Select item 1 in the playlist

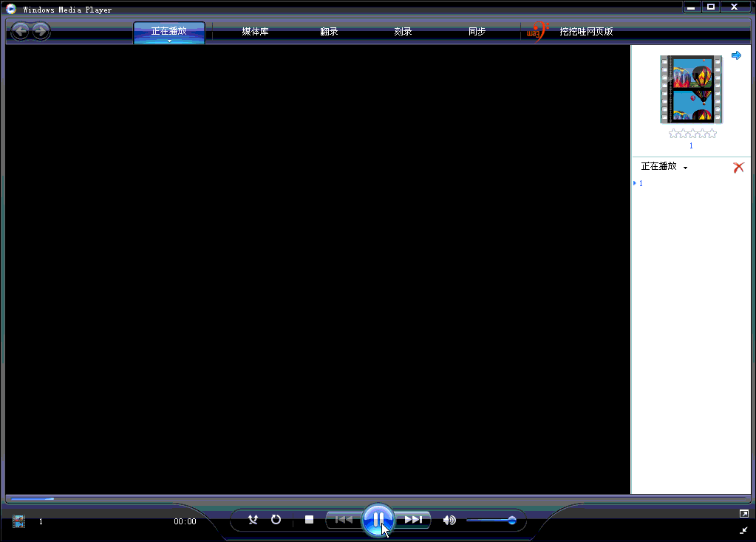pos(641,183)
